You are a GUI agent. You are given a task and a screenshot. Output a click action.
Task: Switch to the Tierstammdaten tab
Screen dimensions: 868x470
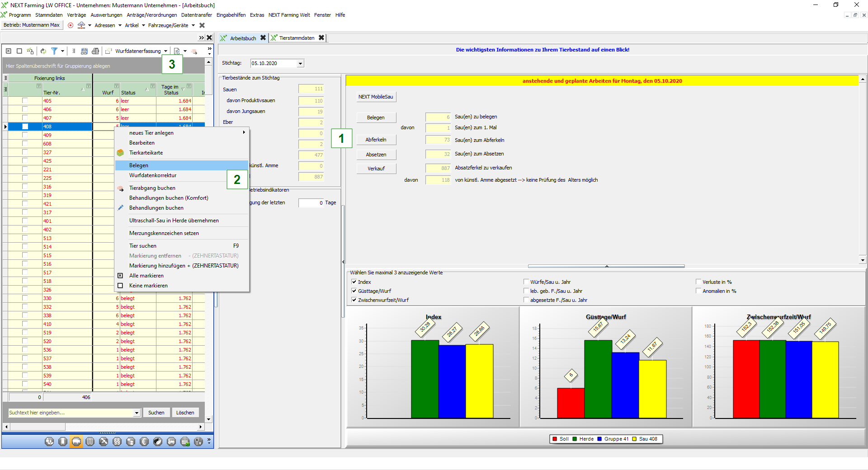pyautogui.click(x=297, y=38)
